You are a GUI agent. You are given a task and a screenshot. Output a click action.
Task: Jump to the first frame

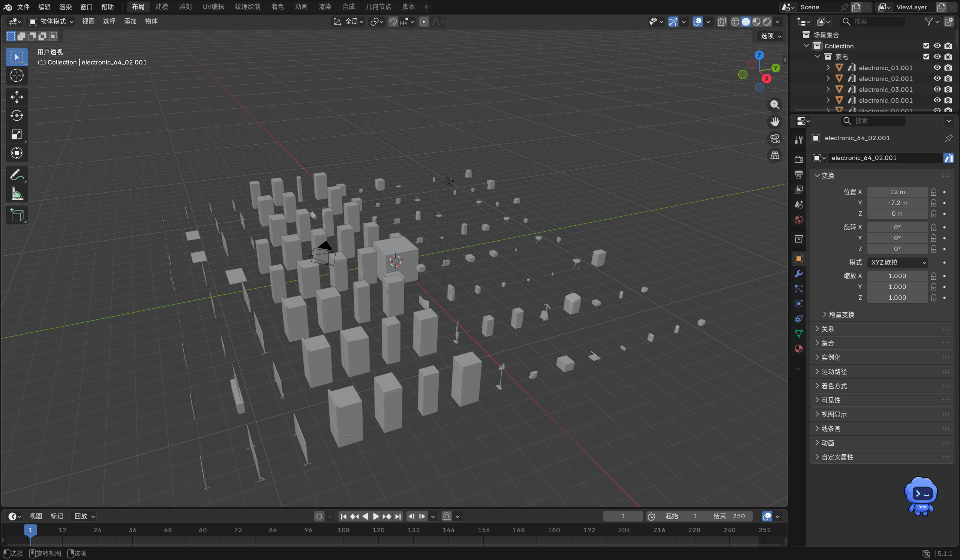343,516
